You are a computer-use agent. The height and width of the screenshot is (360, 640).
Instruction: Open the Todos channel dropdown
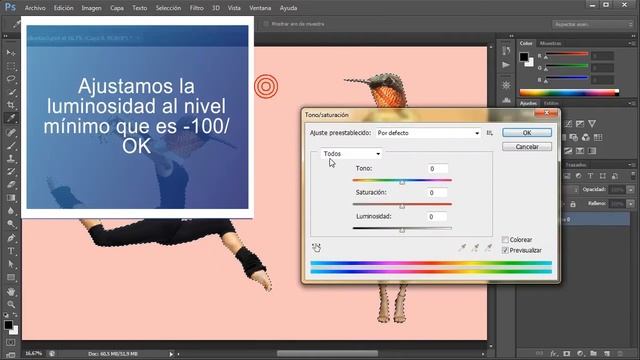pyautogui.click(x=351, y=153)
